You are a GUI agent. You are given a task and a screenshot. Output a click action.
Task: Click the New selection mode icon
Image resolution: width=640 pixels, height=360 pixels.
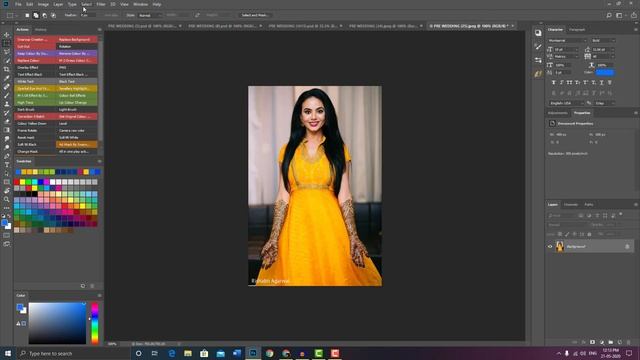pos(27,15)
